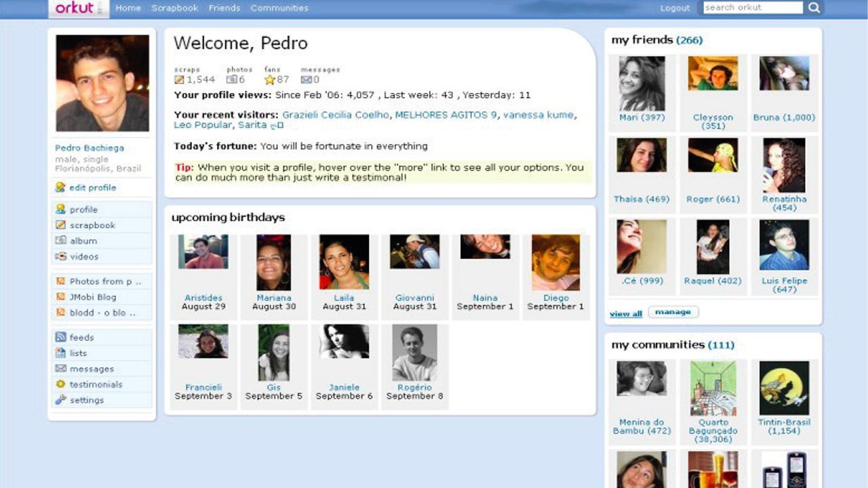Viewport: 868px width, 488px height.
Task: Click the lists icon in sidebar
Action: [x=61, y=353]
